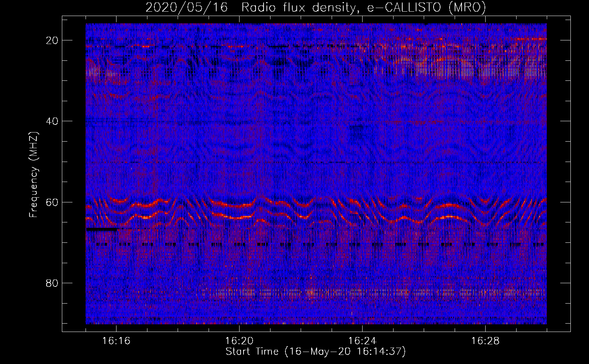Click the plot title '2020/05/16 Radio flux density, e-CALLISTO (MRO)'
The height and width of the screenshot is (364, 589).
tap(316, 7)
